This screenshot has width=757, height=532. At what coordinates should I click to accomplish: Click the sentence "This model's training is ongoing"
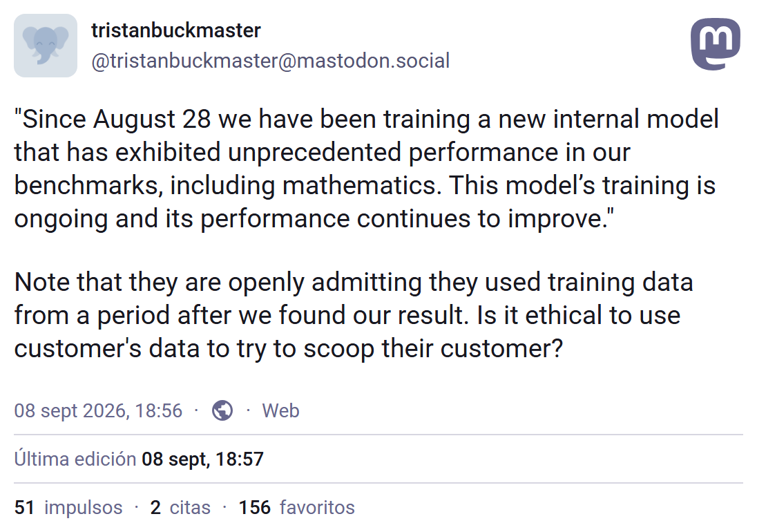(582, 185)
